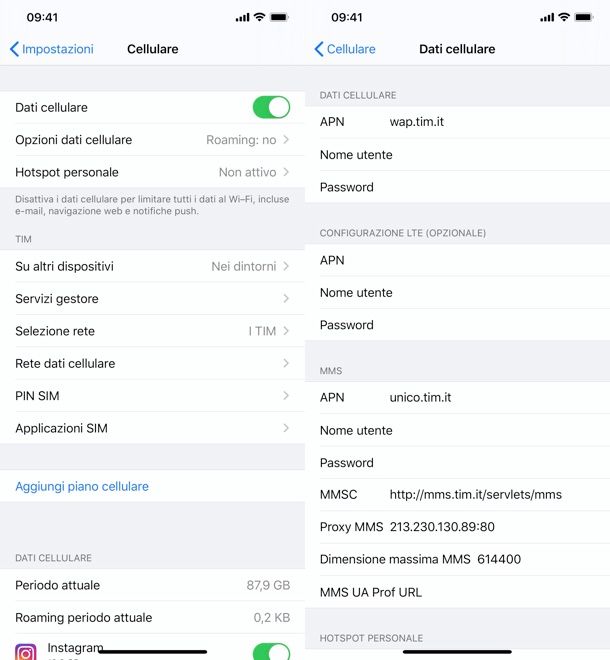This screenshot has height=660, width=610.
Task: Tap Aggiungi piano cellulare link
Action: (82, 487)
